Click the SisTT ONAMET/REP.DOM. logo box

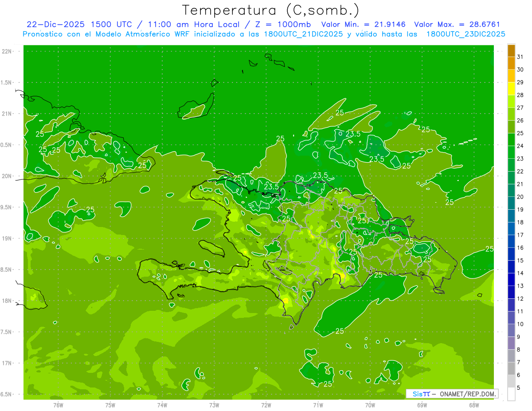(451, 394)
